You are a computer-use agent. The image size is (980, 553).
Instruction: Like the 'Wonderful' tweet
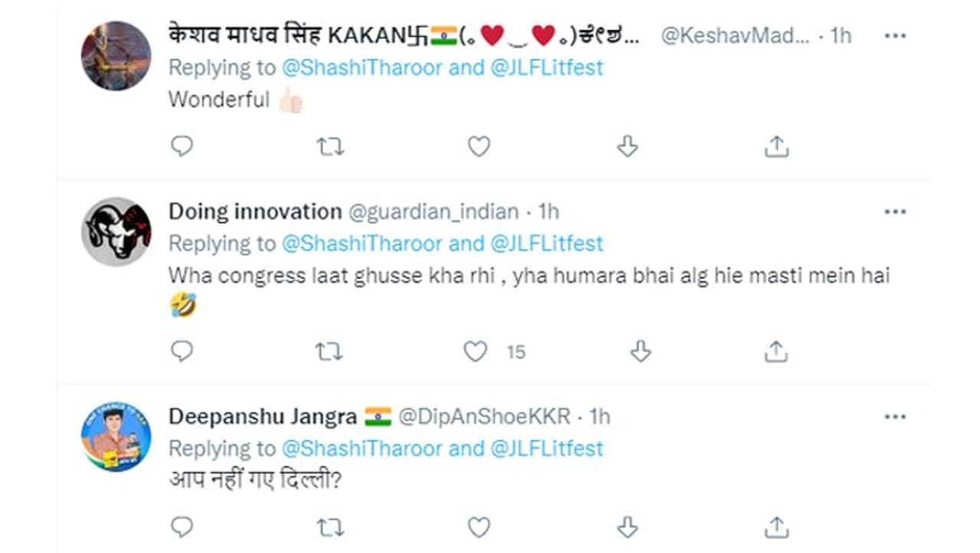(479, 146)
